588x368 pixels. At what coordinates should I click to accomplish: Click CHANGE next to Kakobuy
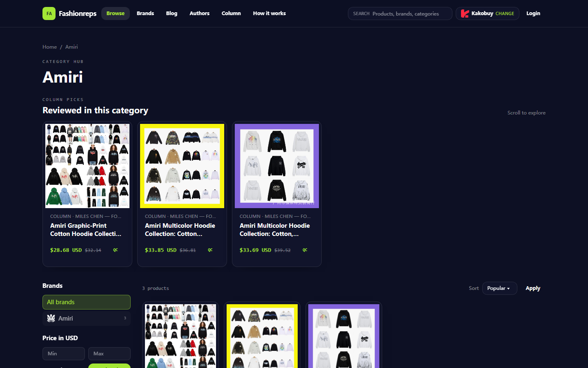pyautogui.click(x=505, y=13)
